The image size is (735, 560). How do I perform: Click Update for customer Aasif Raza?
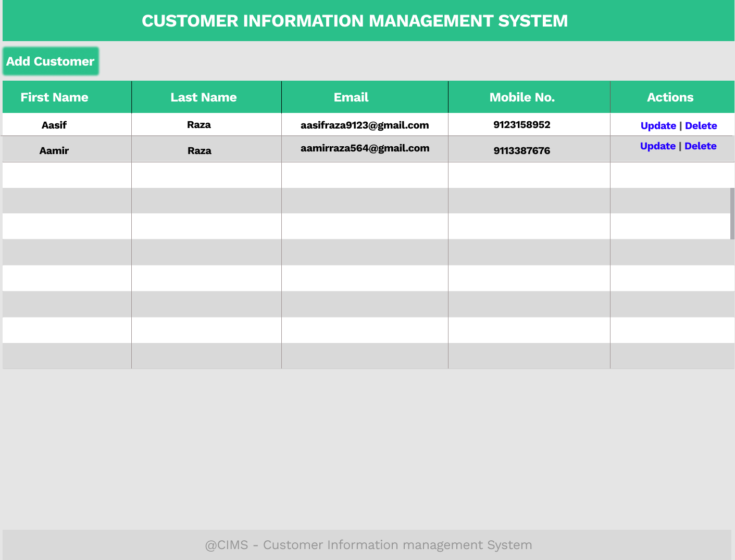tap(658, 125)
